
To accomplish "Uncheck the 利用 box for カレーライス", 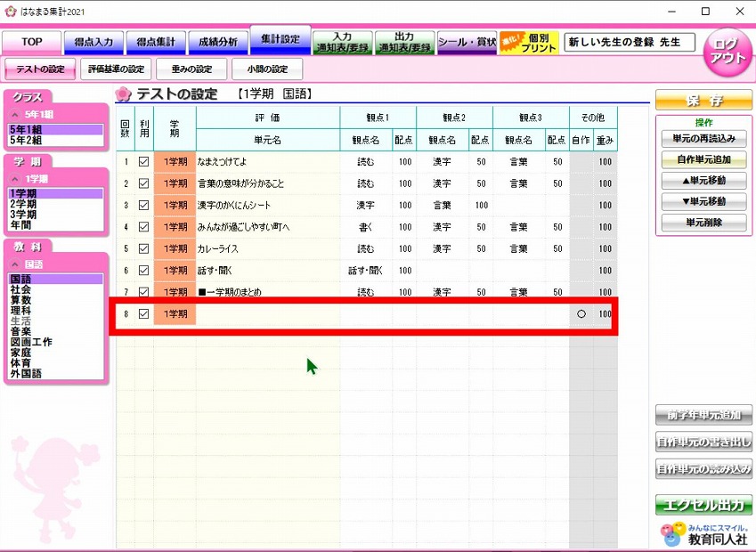I will [143, 248].
